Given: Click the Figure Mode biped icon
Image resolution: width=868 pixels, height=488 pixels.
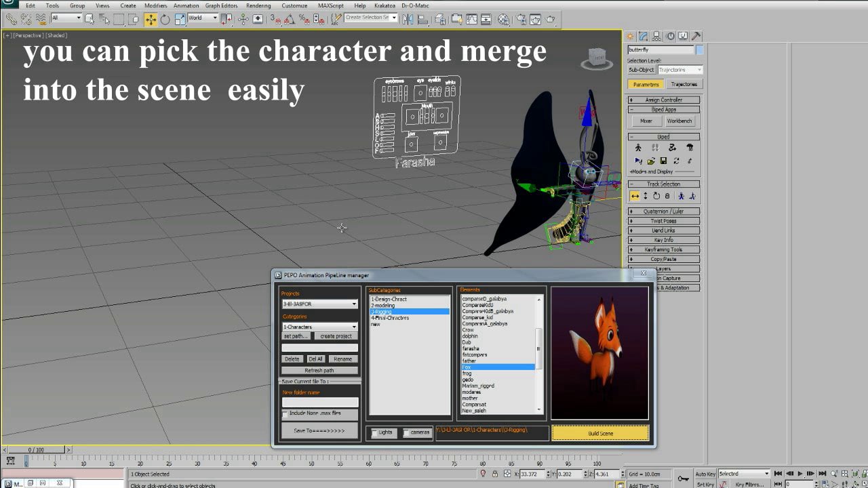Looking at the screenshot, I should pyautogui.click(x=637, y=147).
